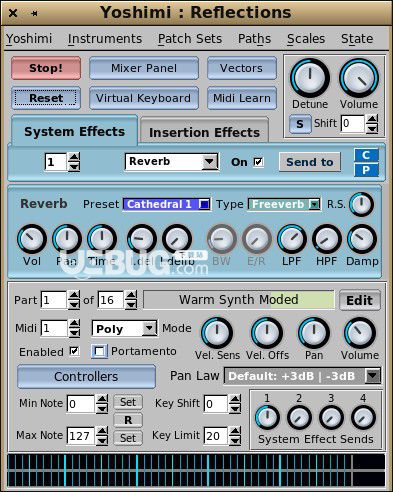Click the S button beside Shift
393x492 pixels.
(x=300, y=124)
